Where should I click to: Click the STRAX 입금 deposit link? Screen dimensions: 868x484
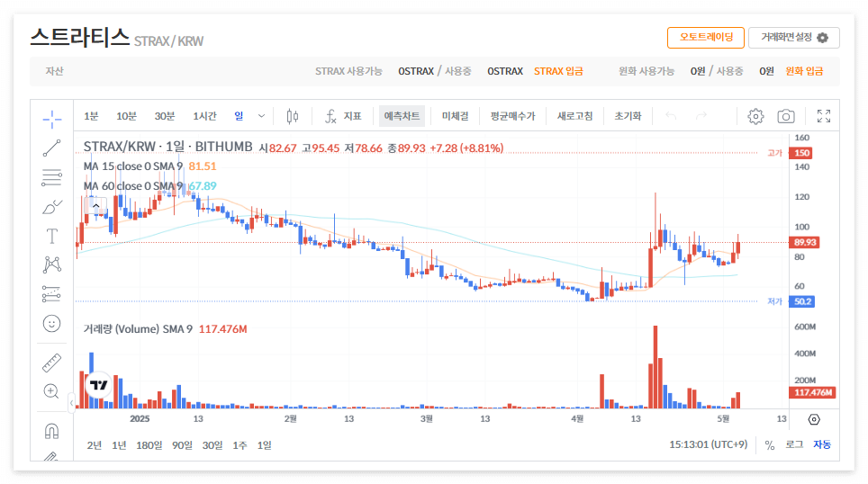pos(558,71)
